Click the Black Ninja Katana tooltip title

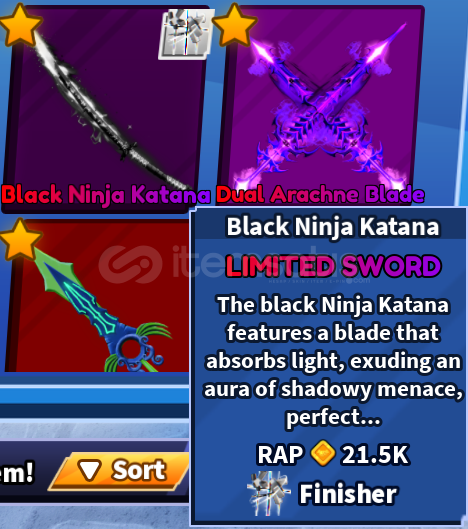333,227
